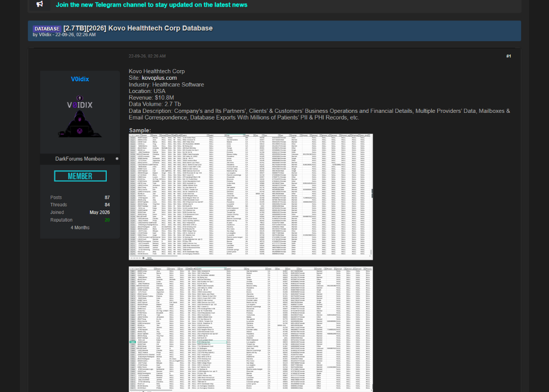The image size is (549, 392).
Task: Click the Industry: Healthcare Software line
Action: [x=166, y=85]
